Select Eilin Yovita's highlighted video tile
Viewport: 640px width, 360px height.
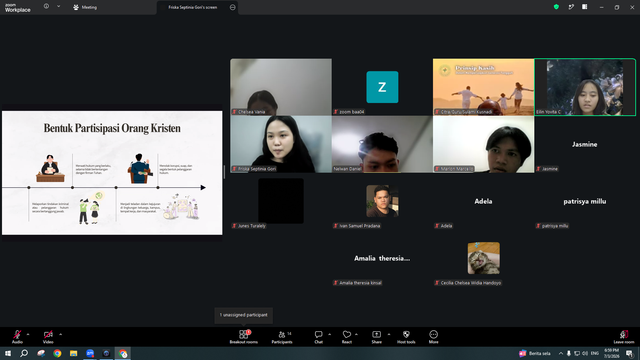click(x=585, y=87)
